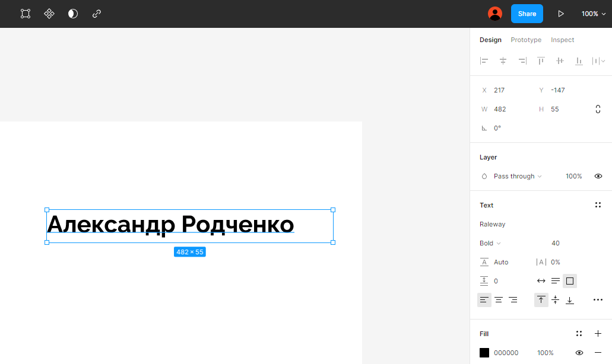This screenshot has width=612, height=364.
Task: Open the distribute spacing dropdown
Action: tap(598, 61)
